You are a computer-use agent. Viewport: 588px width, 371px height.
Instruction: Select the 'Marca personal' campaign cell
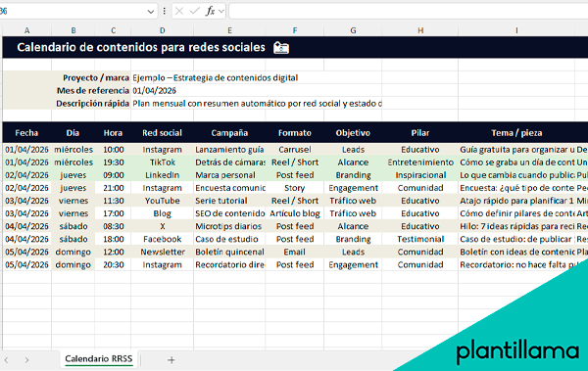click(229, 175)
